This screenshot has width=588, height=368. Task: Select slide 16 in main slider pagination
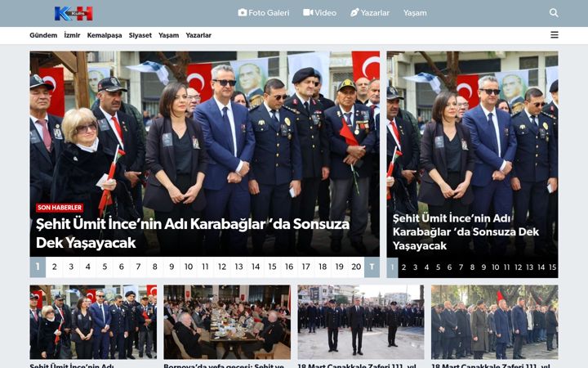[289, 267]
